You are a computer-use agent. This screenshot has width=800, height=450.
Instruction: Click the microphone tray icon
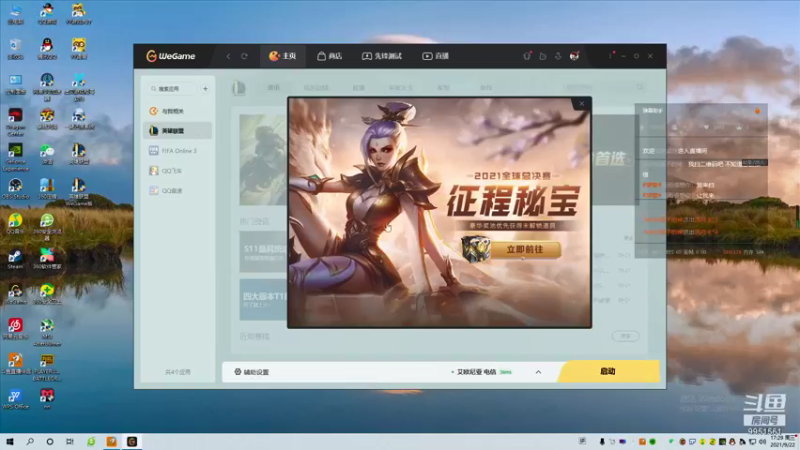pos(602,441)
